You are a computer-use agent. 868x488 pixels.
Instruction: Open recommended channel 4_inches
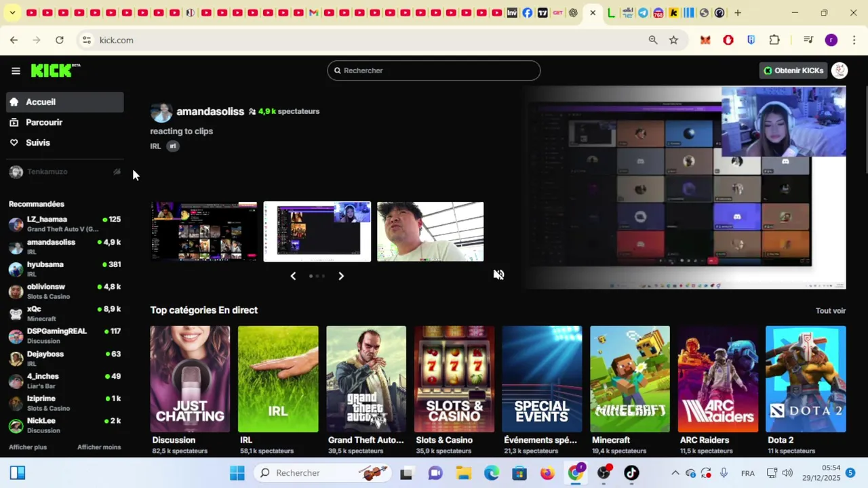coord(65,380)
